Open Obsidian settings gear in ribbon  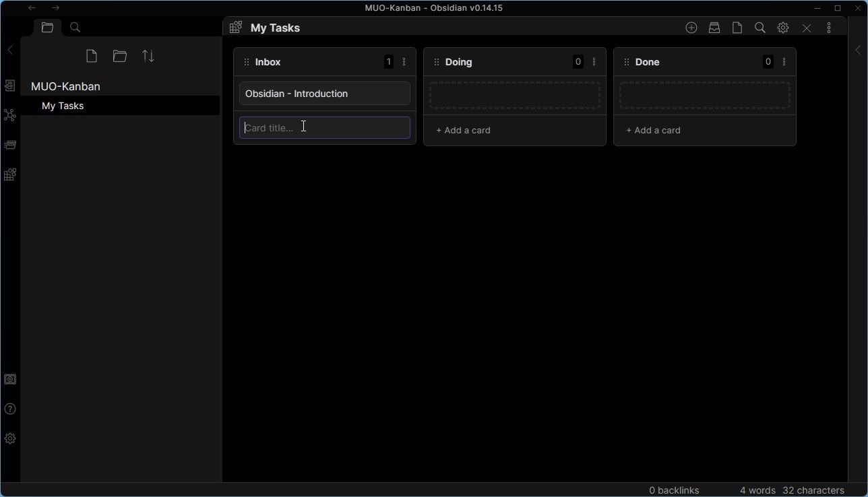(x=10, y=438)
